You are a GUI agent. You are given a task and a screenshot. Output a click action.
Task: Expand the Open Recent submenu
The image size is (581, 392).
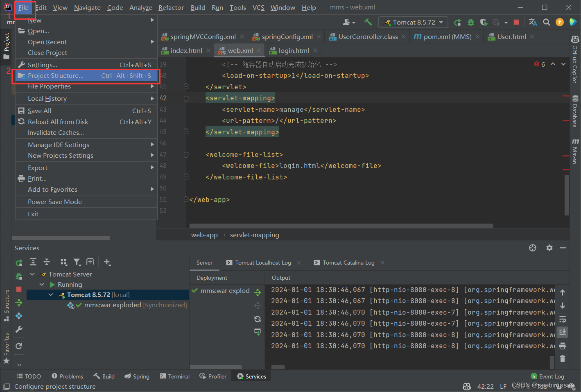(x=152, y=42)
